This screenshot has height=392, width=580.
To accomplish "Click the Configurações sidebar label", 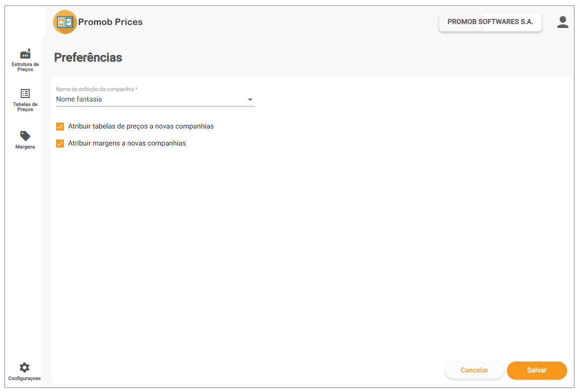I will pyautogui.click(x=25, y=378).
